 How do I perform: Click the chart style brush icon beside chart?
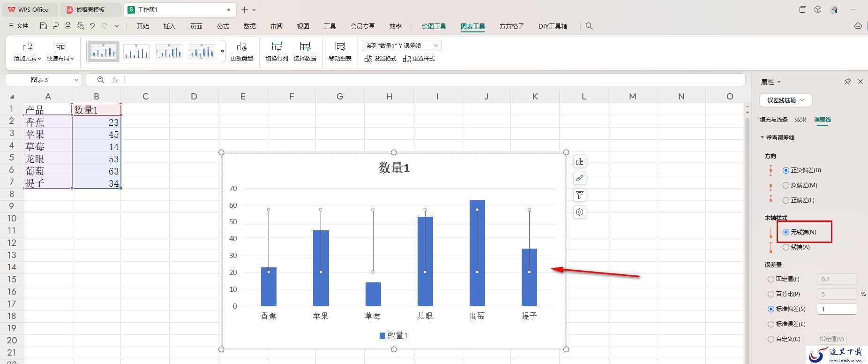[x=580, y=178]
